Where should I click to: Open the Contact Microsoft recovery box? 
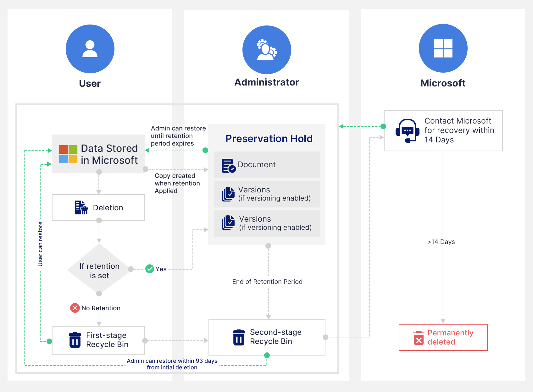pyautogui.click(x=443, y=130)
